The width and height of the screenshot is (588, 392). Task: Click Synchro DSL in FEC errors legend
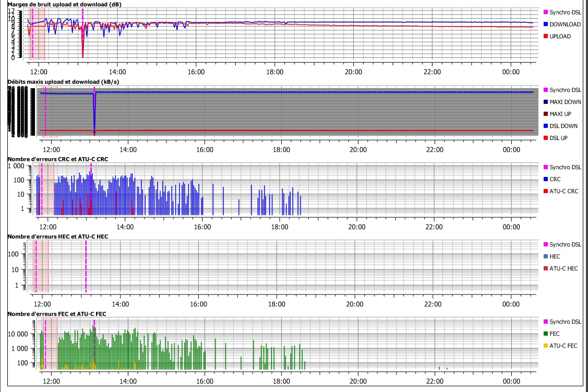[565, 322]
